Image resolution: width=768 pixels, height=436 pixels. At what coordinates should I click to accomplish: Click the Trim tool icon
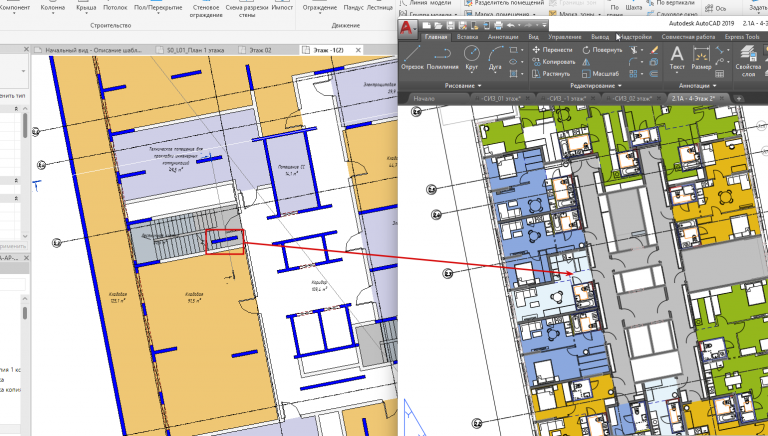click(x=634, y=50)
